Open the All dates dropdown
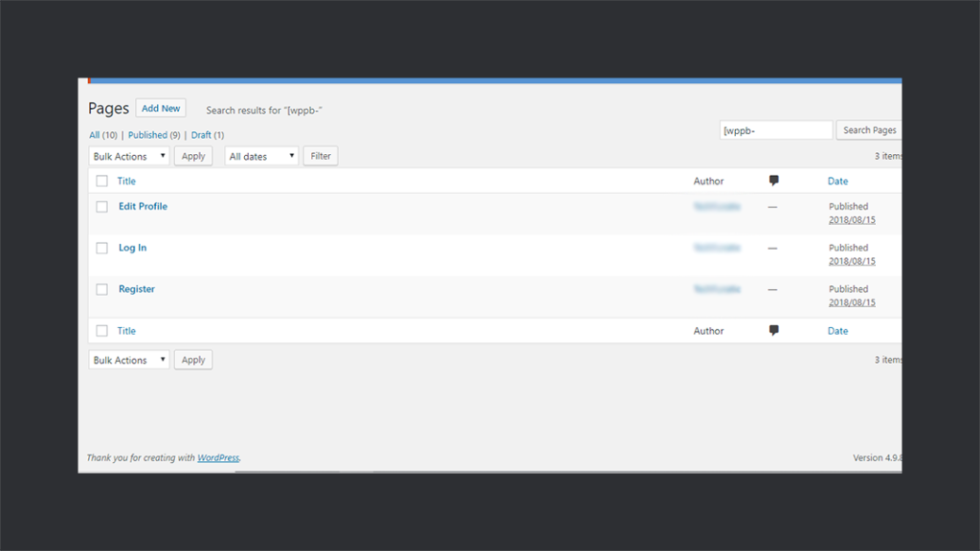Image resolution: width=980 pixels, height=551 pixels. click(x=260, y=155)
